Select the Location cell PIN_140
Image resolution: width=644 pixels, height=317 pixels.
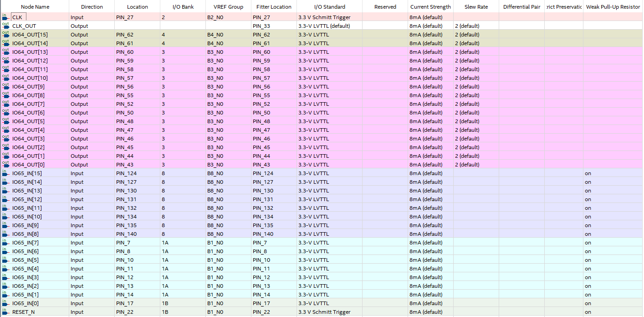pos(138,234)
